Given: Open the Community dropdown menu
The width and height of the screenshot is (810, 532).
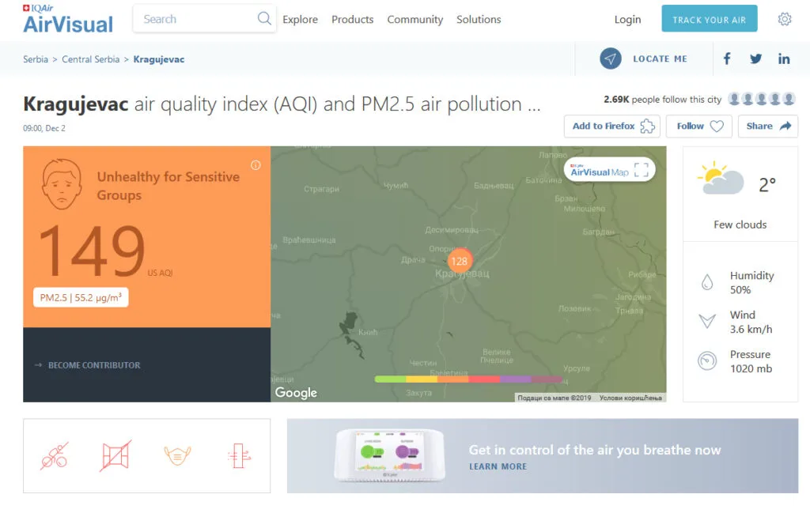Looking at the screenshot, I should [x=414, y=20].
